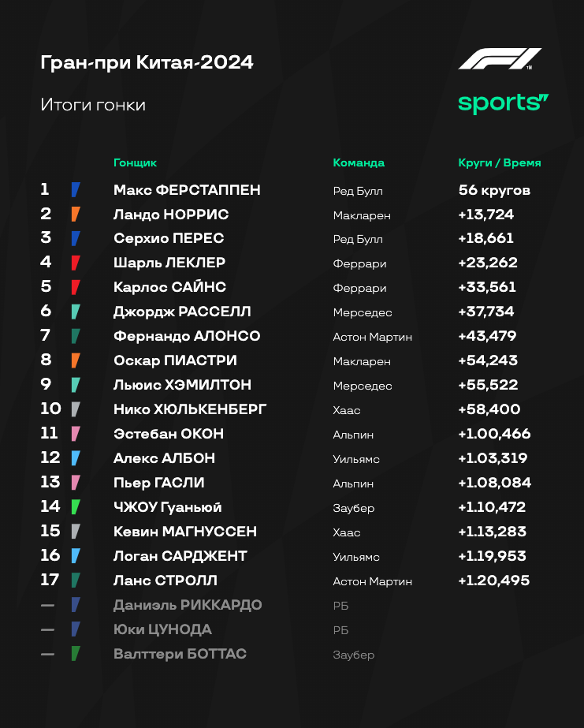Select the Гонщик column header
The image size is (584, 728).
(135, 163)
